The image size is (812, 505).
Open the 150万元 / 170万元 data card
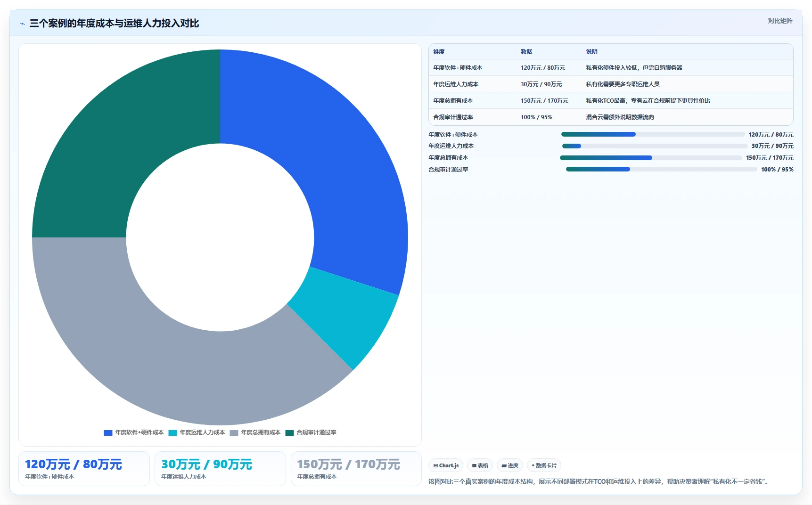[x=356, y=469]
